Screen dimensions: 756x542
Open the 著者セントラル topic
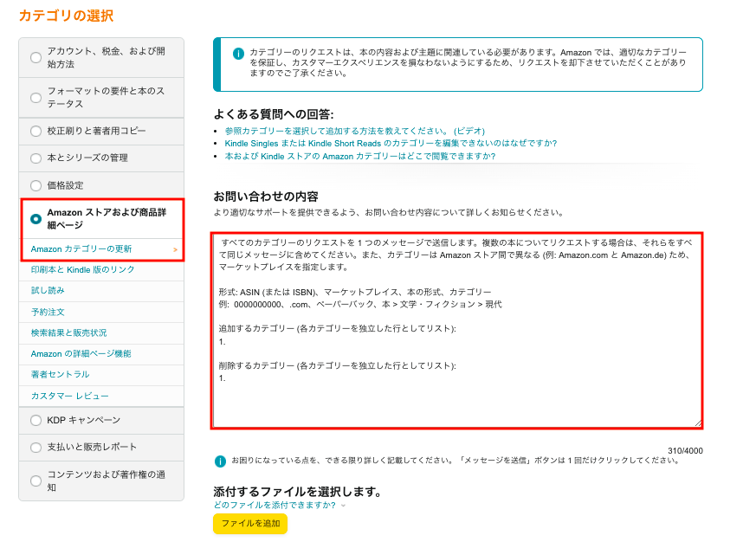pos(61,374)
